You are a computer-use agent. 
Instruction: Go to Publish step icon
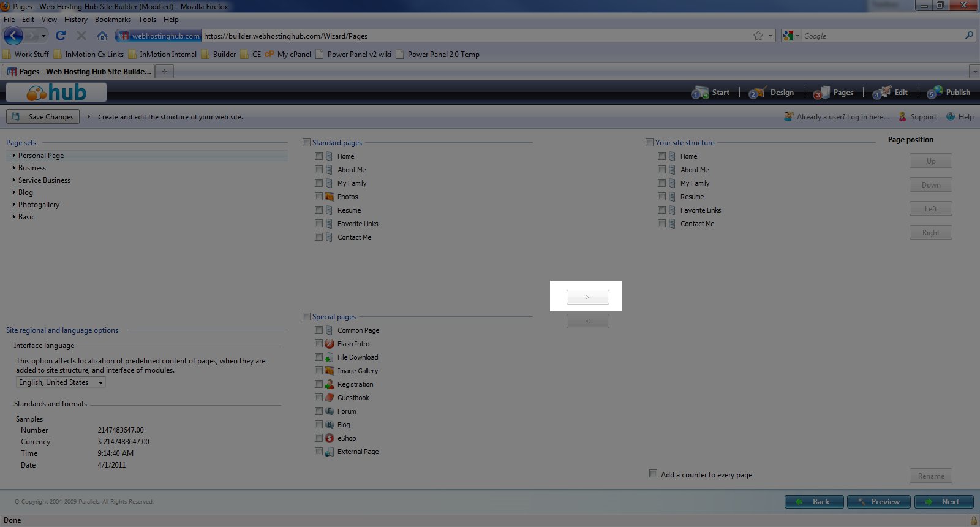935,93
